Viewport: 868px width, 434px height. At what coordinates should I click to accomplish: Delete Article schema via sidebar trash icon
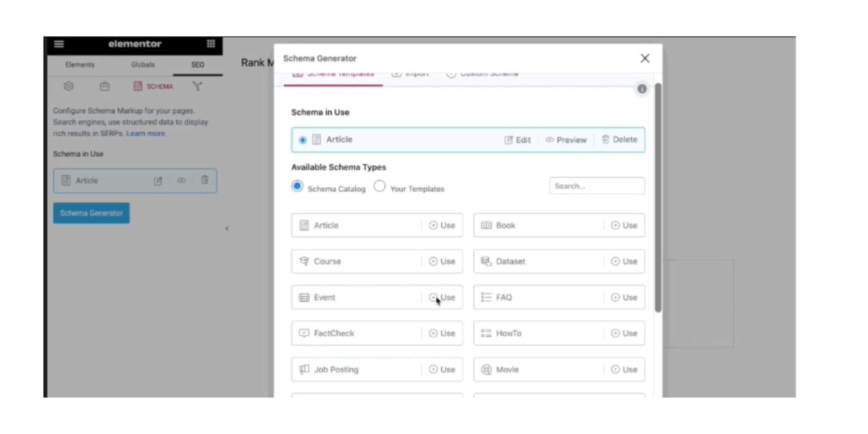coord(205,180)
